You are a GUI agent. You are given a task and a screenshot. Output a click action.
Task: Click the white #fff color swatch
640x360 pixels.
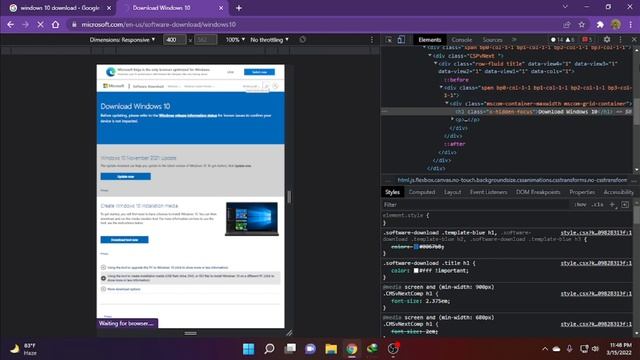tap(416, 271)
